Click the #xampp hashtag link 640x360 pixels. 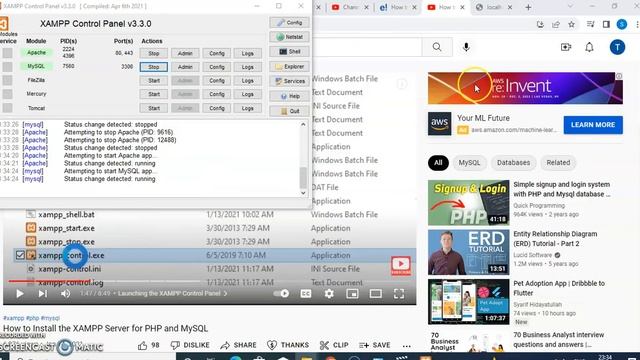click(x=13, y=318)
